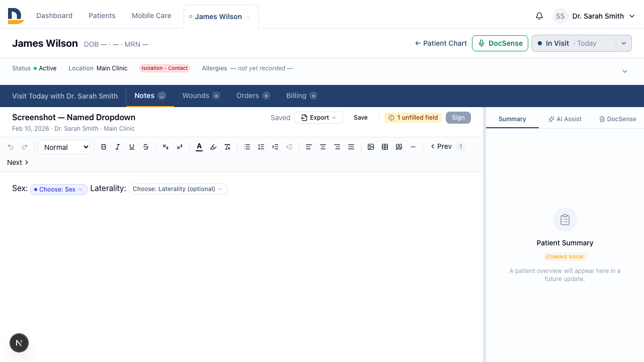Open the Export dropdown
Screen dimensions: 644x362
coord(319,118)
